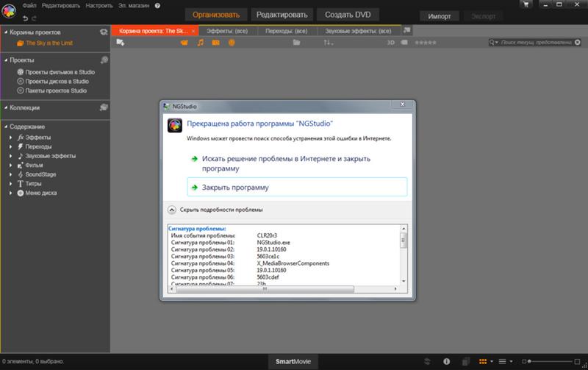Screen dimensions: 588x370
Task: Open the help question mark icon
Action: pyautogui.click(x=157, y=6)
